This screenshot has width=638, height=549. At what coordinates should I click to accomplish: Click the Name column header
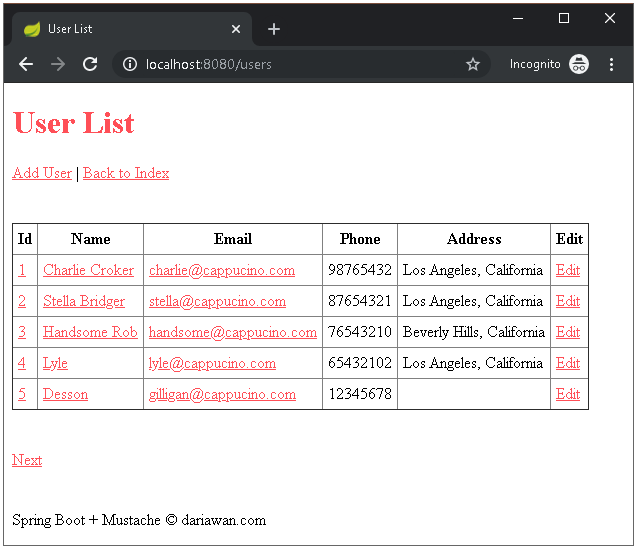pos(90,239)
